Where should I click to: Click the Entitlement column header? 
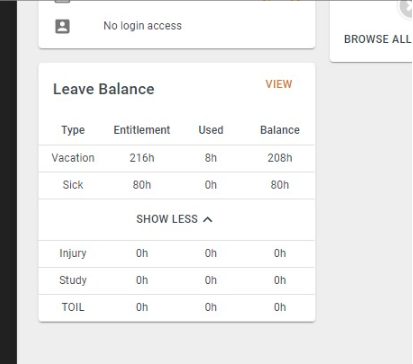pyautogui.click(x=142, y=130)
